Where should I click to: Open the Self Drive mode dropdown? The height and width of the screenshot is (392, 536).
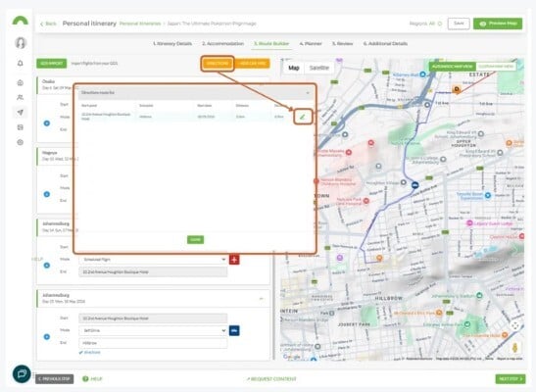[153, 330]
